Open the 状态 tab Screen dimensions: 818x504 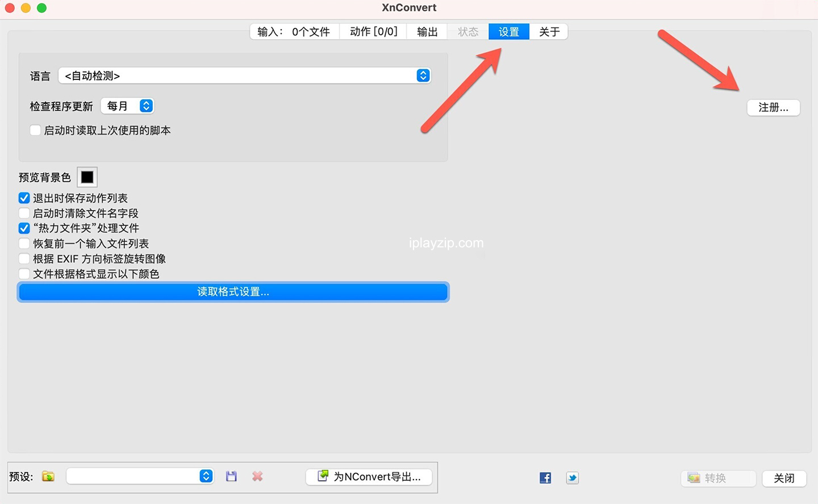click(468, 32)
